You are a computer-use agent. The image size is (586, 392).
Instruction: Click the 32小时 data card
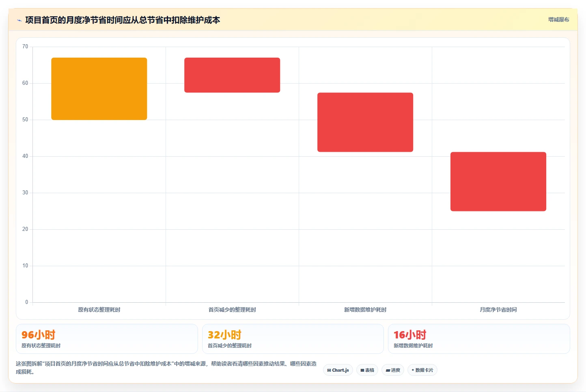pos(293,339)
